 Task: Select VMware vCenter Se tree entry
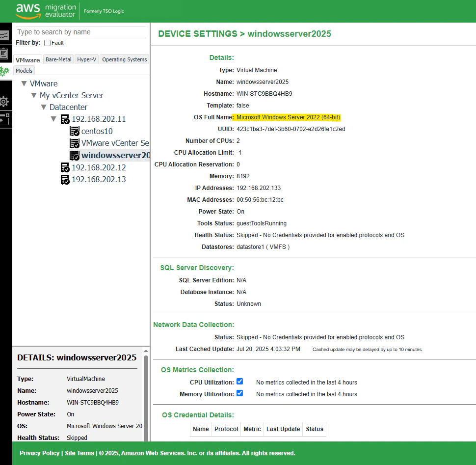(x=115, y=143)
